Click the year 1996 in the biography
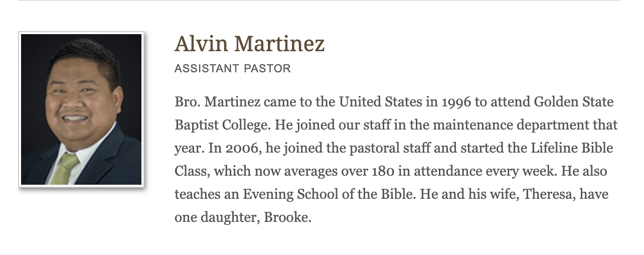644x255 pixels. [456, 102]
